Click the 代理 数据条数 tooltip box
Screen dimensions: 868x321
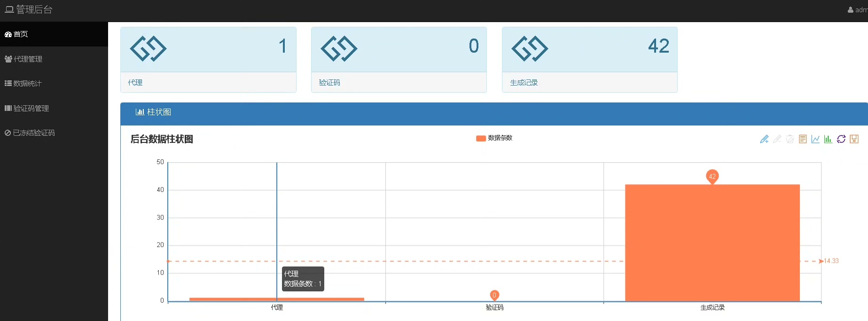(x=303, y=279)
